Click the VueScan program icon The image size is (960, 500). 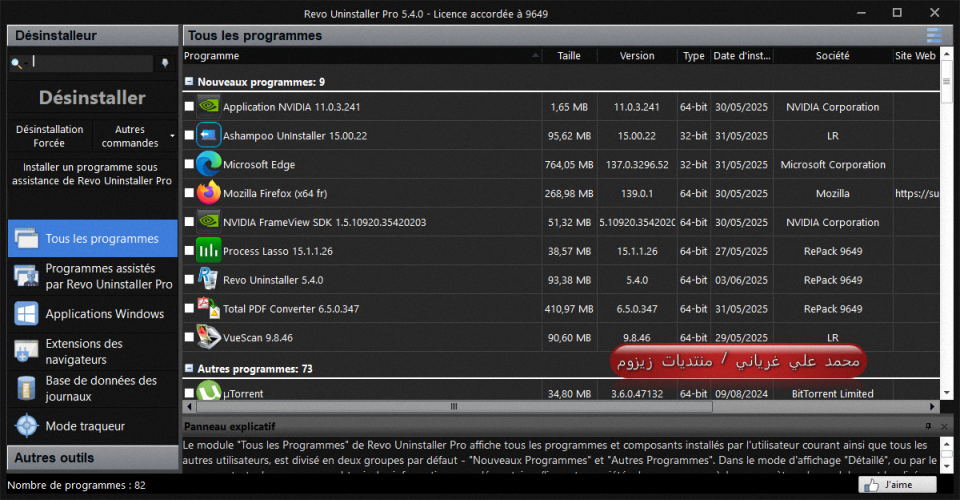(209, 337)
